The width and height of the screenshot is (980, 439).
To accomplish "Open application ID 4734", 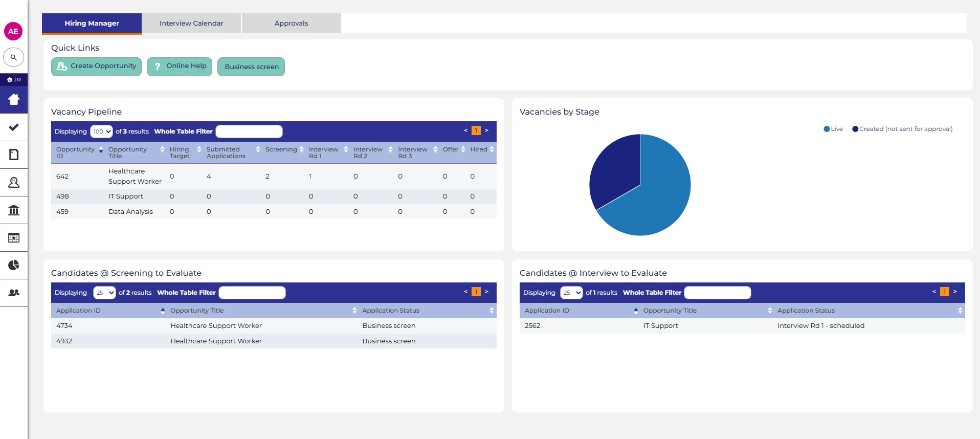I will 64,326.
